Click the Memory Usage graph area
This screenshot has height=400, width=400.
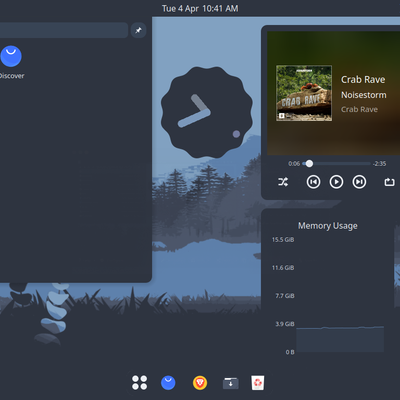coord(340,296)
